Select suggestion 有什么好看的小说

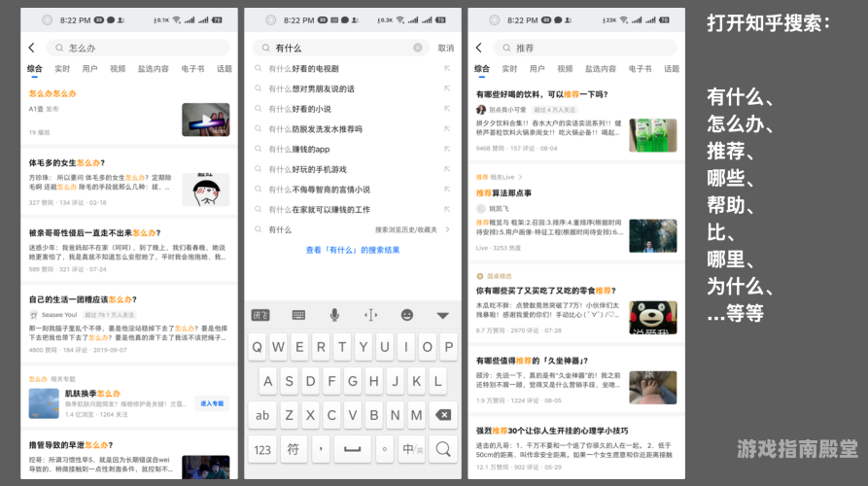tap(299, 109)
